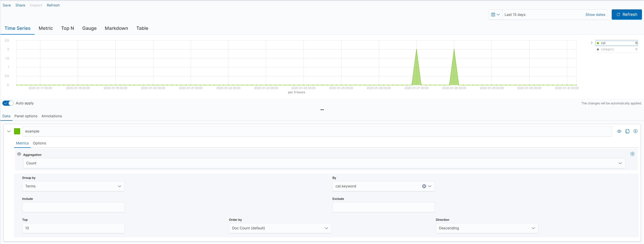This screenshot has height=244, width=644.
Task: Add a new series with the plus icon
Action: pos(636,131)
